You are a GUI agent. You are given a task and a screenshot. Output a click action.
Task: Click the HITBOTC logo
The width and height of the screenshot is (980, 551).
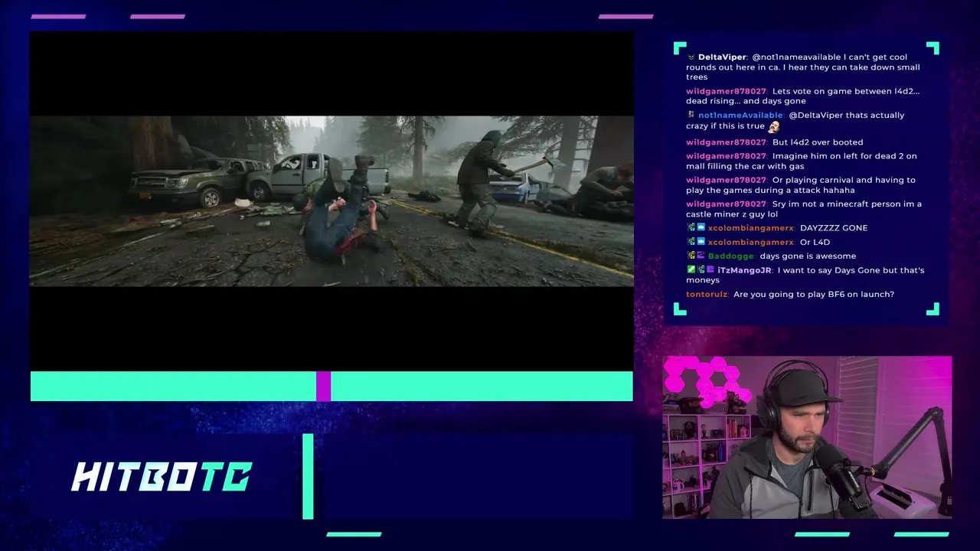162,477
